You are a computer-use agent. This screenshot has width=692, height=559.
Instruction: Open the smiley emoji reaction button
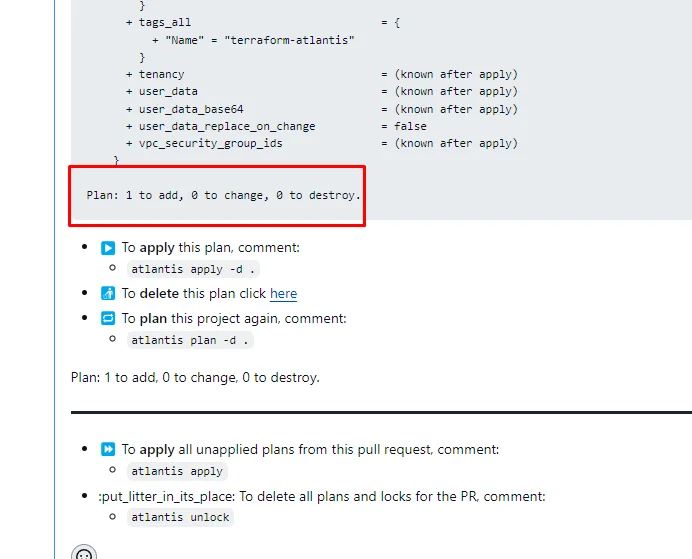pyautogui.click(x=84, y=553)
